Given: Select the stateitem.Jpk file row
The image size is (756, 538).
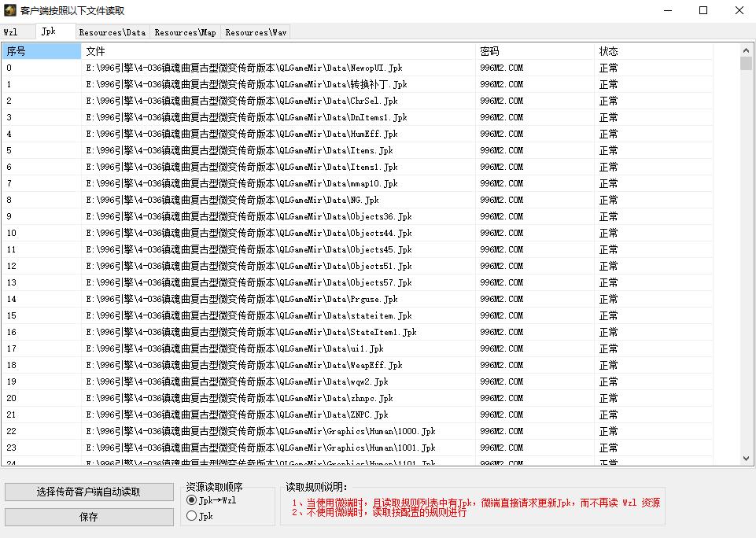Looking at the screenshot, I should coord(357,315).
